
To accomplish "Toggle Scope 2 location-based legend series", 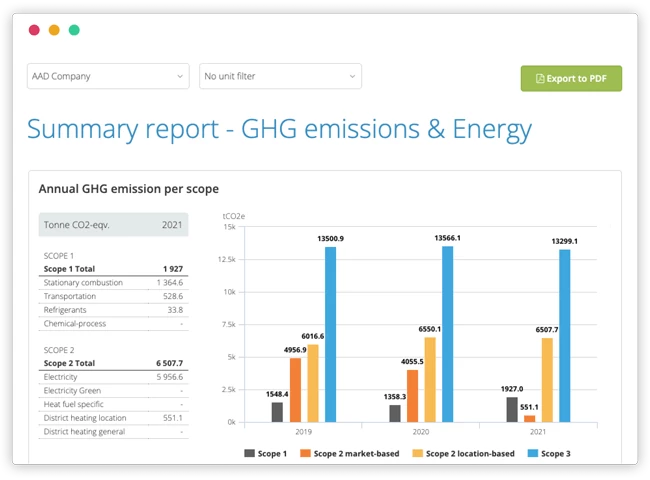I will pyautogui.click(x=463, y=453).
